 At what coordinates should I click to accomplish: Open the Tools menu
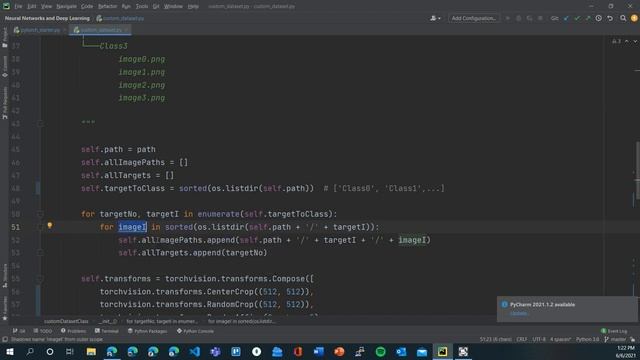coord(142,6)
